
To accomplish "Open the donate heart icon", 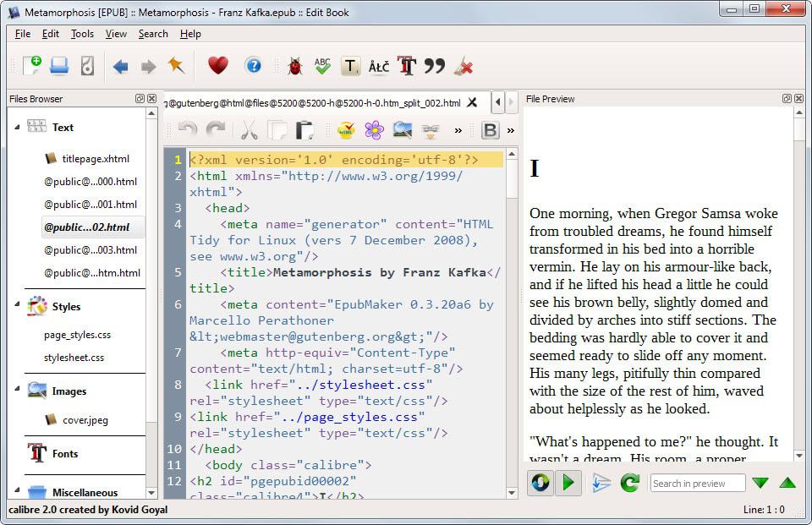I will coord(219,66).
